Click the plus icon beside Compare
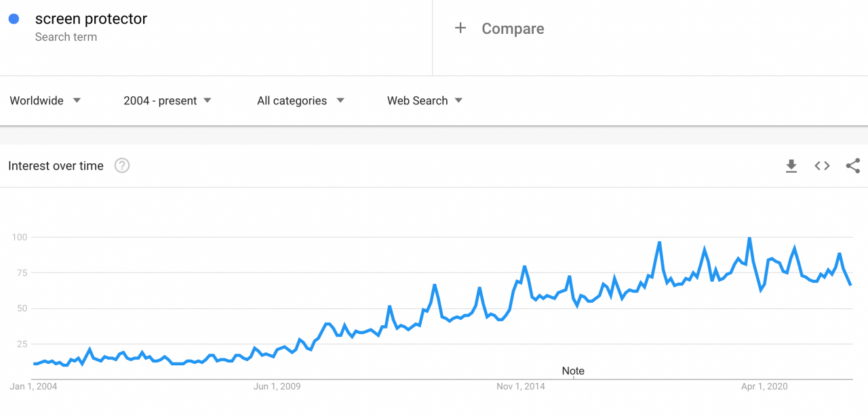Image resolution: width=868 pixels, height=416 pixels. (460, 28)
